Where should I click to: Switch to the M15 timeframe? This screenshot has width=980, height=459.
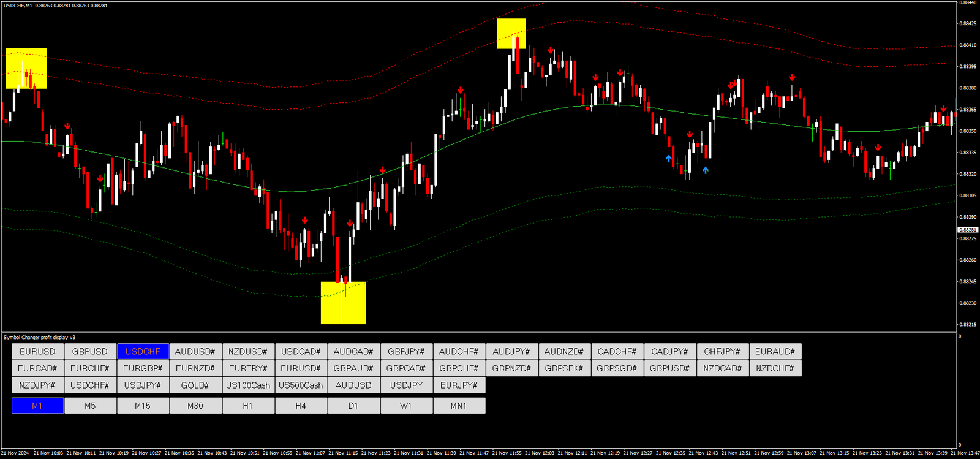[143, 406]
